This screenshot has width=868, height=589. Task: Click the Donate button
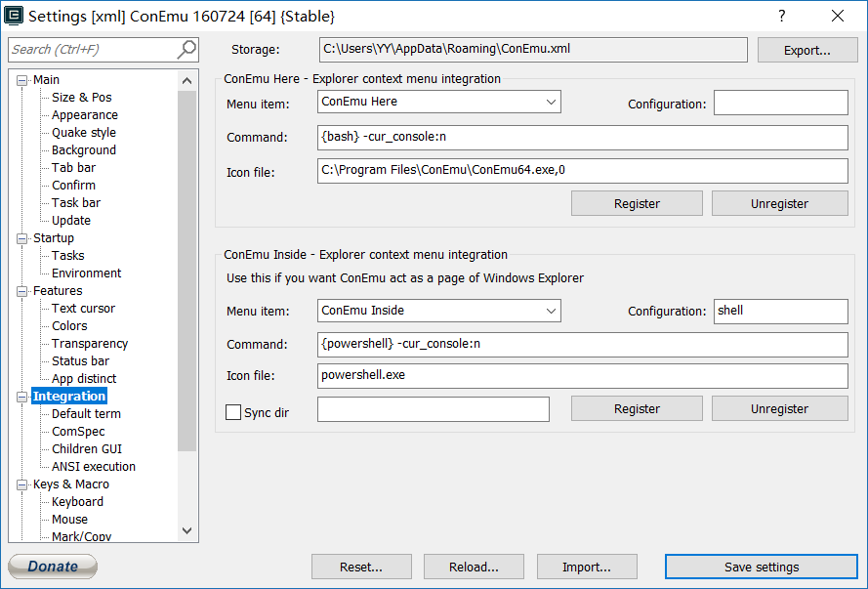pyautogui.click(x=53, y=567)
